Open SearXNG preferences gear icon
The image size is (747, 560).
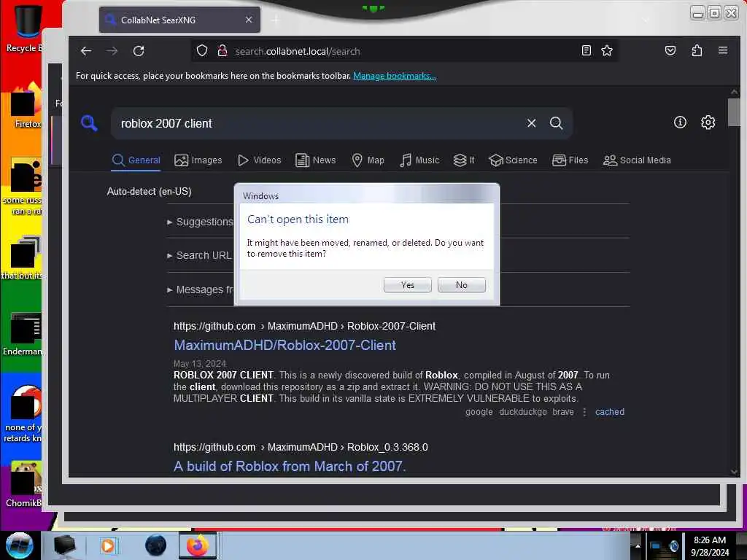(x=708, y=122)
